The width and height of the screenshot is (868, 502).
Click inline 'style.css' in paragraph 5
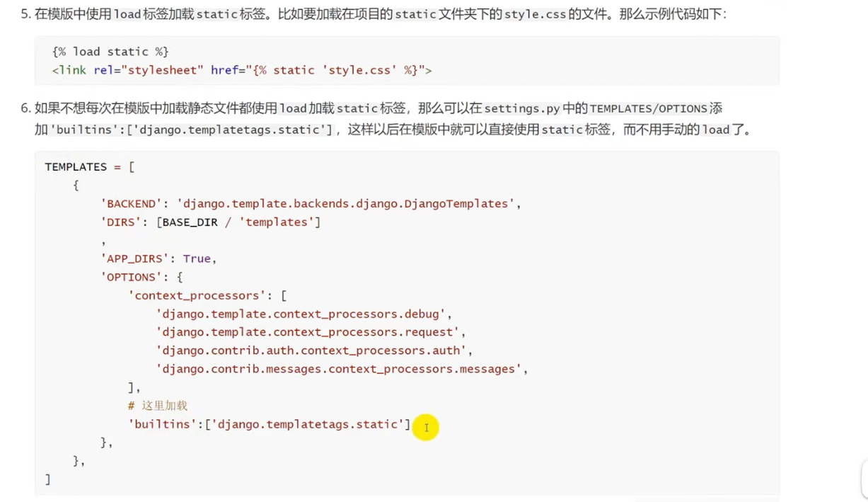click(x=535, y=14)
